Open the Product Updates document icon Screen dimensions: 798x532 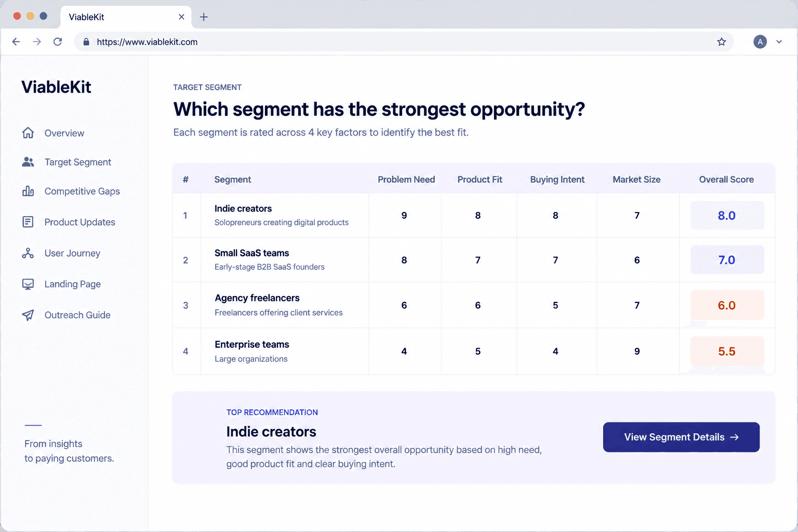[28, 222]
